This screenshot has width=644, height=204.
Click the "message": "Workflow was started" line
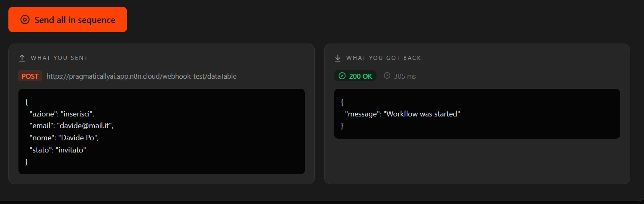tap(402, 114)
